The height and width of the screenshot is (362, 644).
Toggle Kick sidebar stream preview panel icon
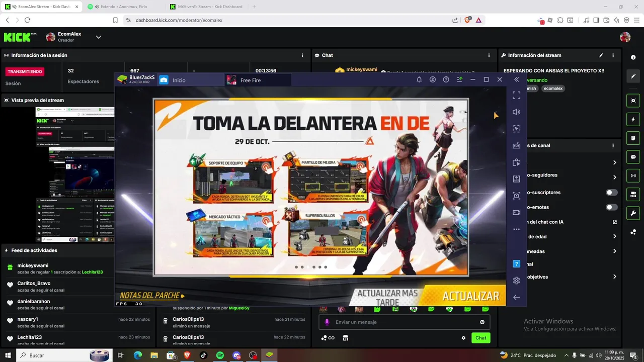[633, 101]
